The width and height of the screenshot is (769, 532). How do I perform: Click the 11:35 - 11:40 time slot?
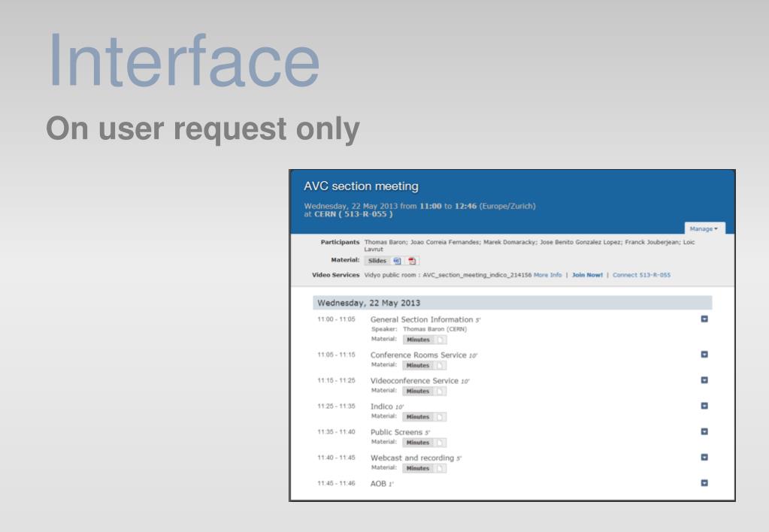(337, 432)
